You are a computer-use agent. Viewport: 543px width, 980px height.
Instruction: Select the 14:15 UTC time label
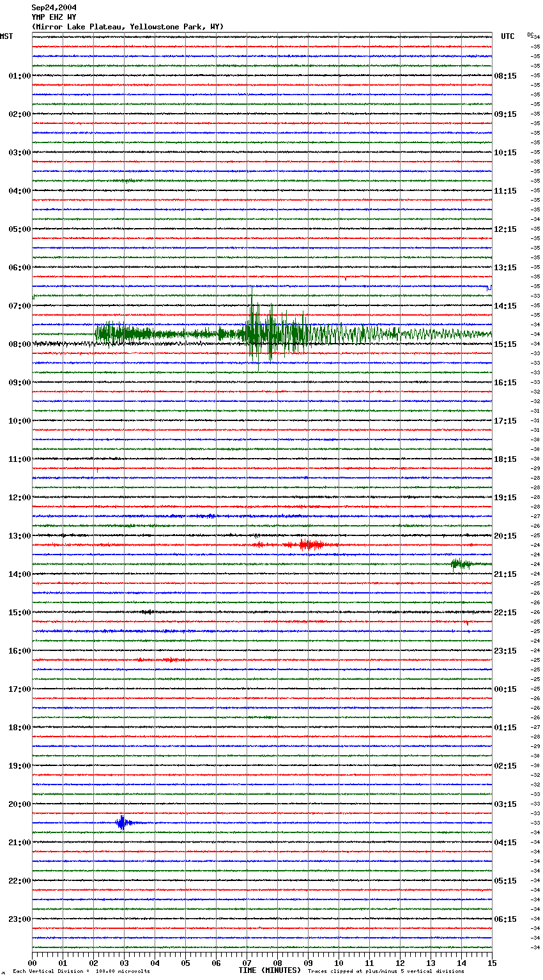(x=505, y=306)
